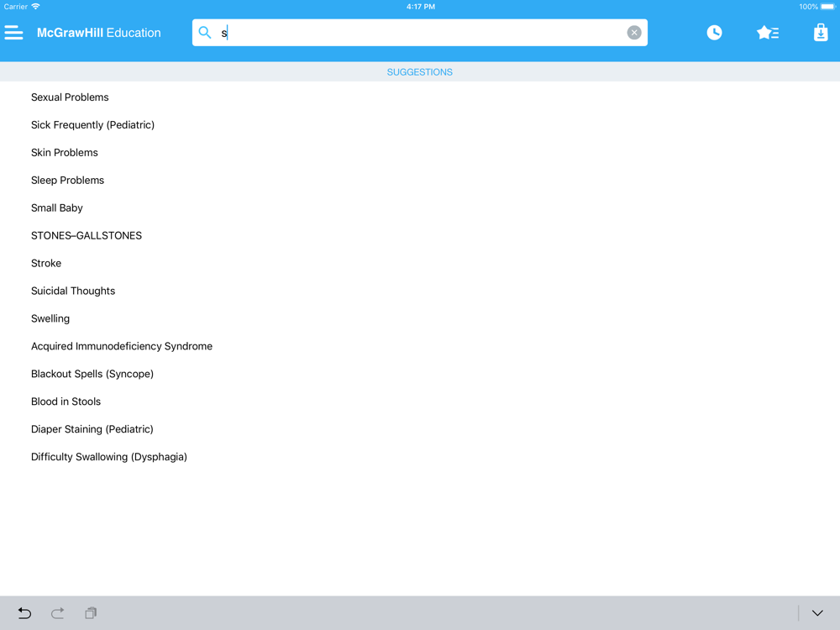Tap the Wi-Fi icon in status bar
Screen dimensions: 840x630
point(35,7)
